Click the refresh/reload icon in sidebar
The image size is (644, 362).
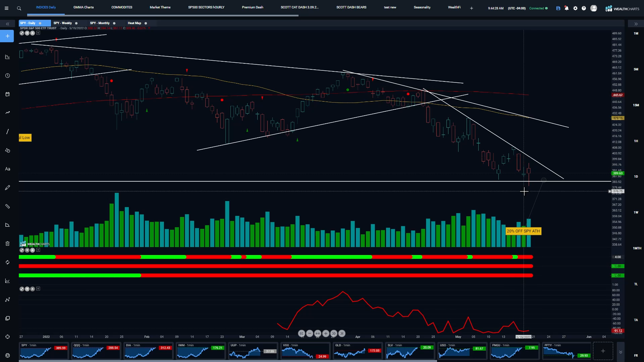coord(7,262)
